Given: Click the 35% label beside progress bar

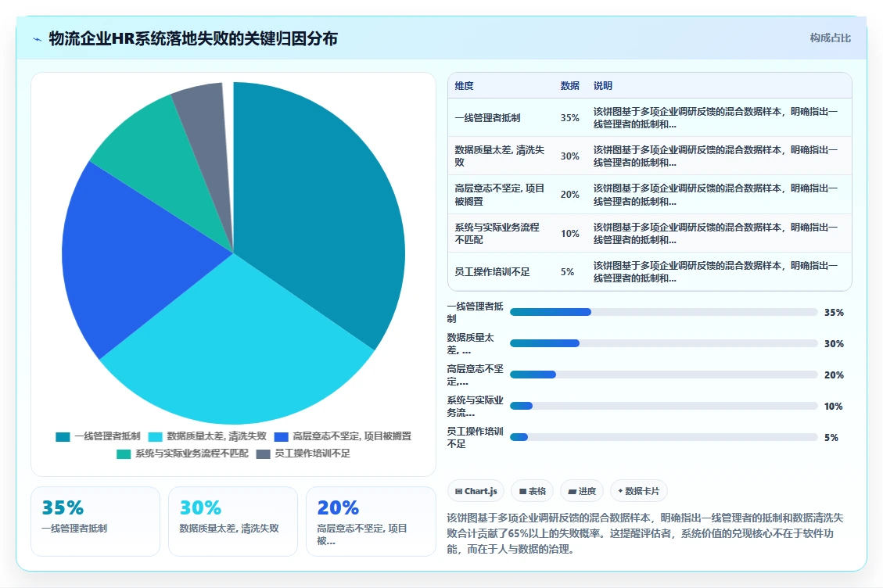Looking at the screenshot, I should (834, 312).
